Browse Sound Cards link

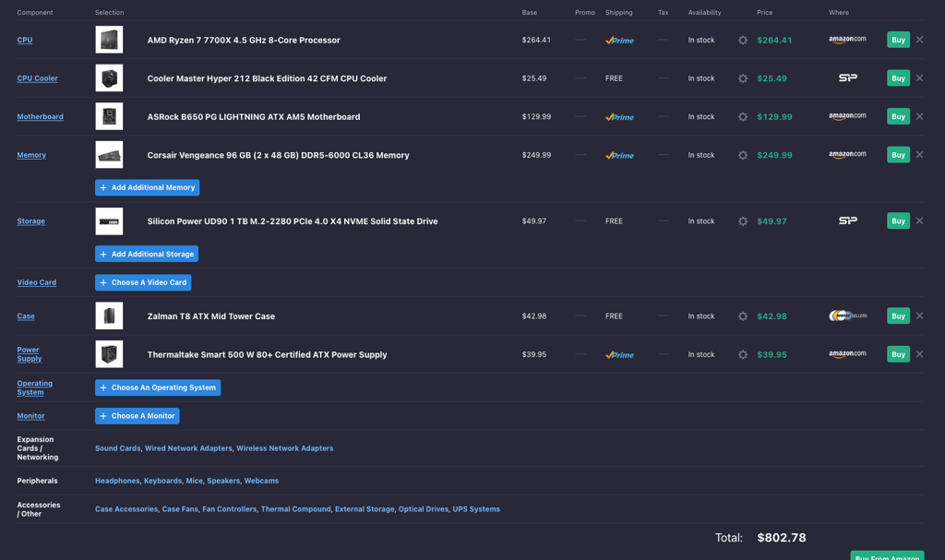[x=117, y=448]
